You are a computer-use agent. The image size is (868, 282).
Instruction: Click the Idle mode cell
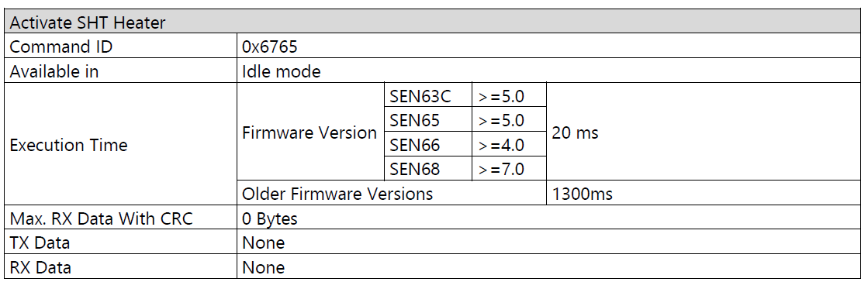(x=548, y=70)
